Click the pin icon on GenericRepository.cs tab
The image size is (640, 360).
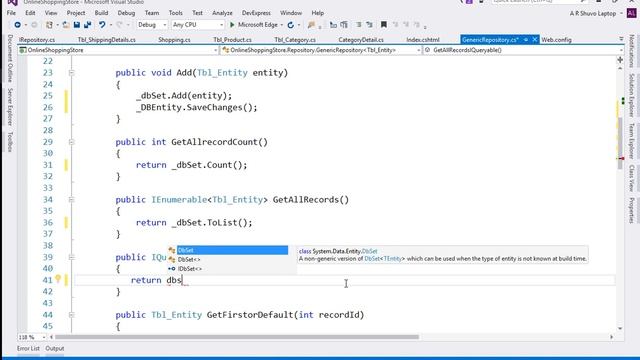pyautogui.click(x=526, y=40)
